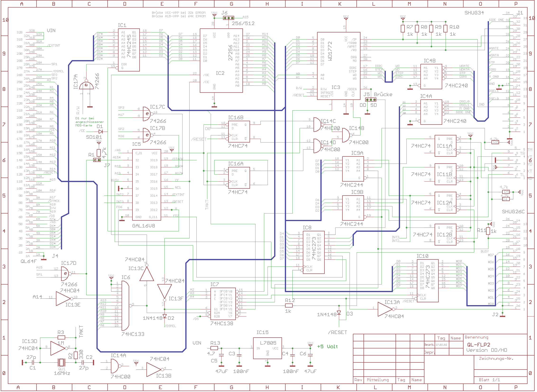Click the IC14A NAND gate symbol
This screenshot has width=537, height=392.
115,366
